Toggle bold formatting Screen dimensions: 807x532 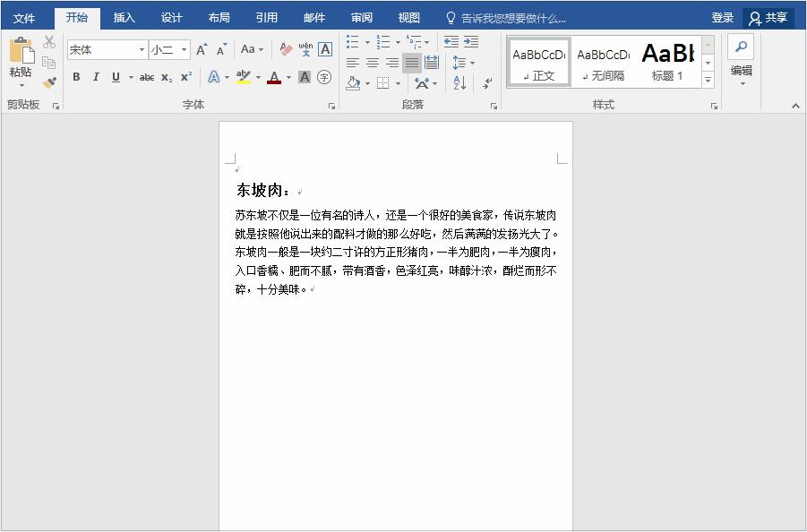pos(76,79)
